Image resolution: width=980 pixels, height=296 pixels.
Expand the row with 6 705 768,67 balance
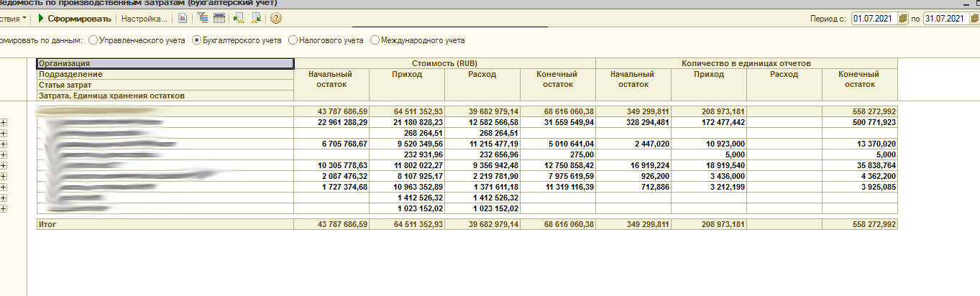point(4,144)
